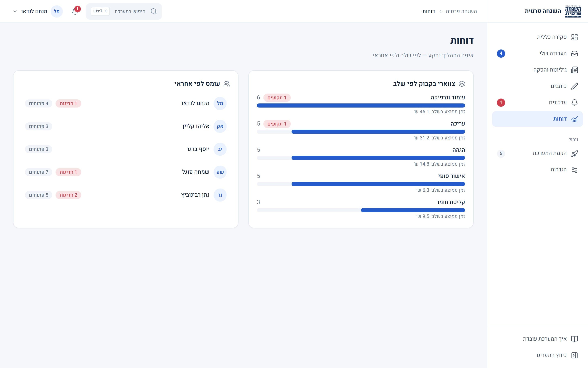Click the השגחה פרטית logo
Image resolution: width=588 pixels, height=368 pixels.
[573, 11]
